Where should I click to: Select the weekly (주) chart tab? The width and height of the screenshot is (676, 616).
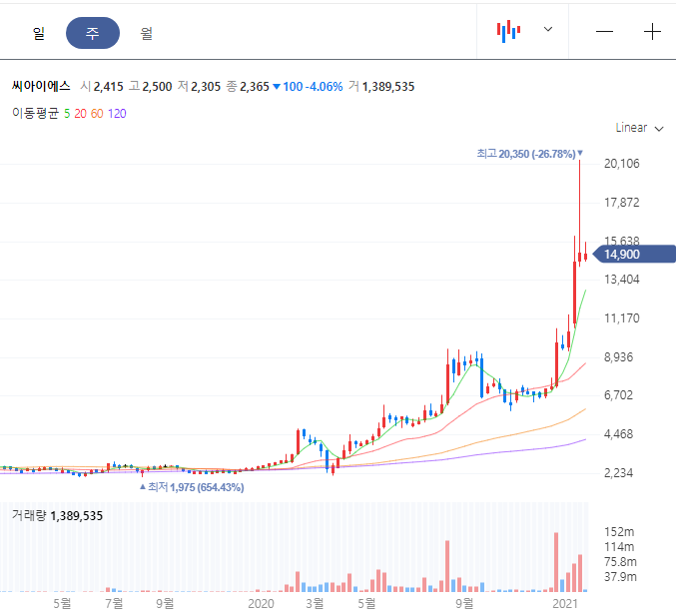coord(93,33)
